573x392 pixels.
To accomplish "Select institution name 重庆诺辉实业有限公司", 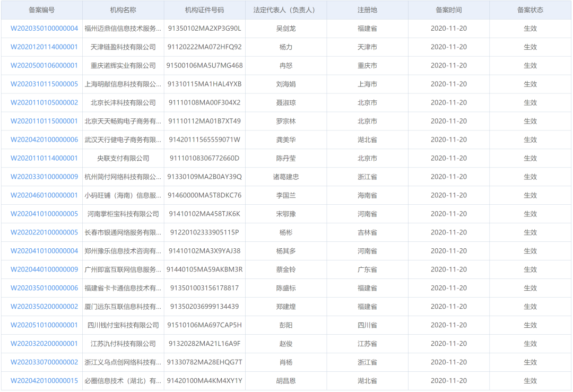I will tap(123, 66).
